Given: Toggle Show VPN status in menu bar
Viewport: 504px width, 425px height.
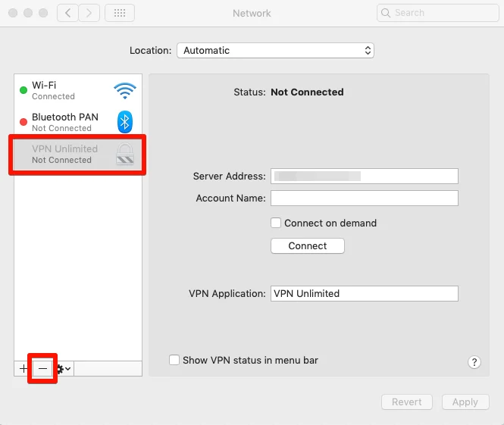Looking at the screenshot, I should [174, 361].
